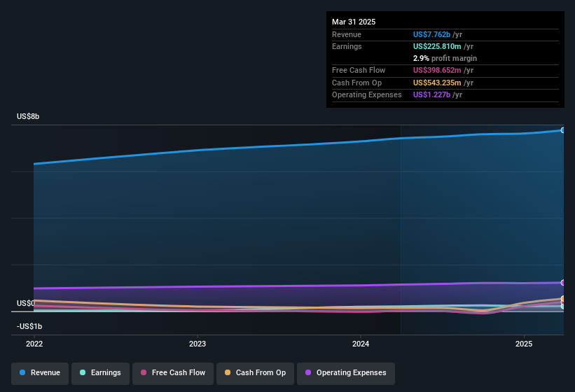Click the Earnings row label in the tooltip

point(347,46)
